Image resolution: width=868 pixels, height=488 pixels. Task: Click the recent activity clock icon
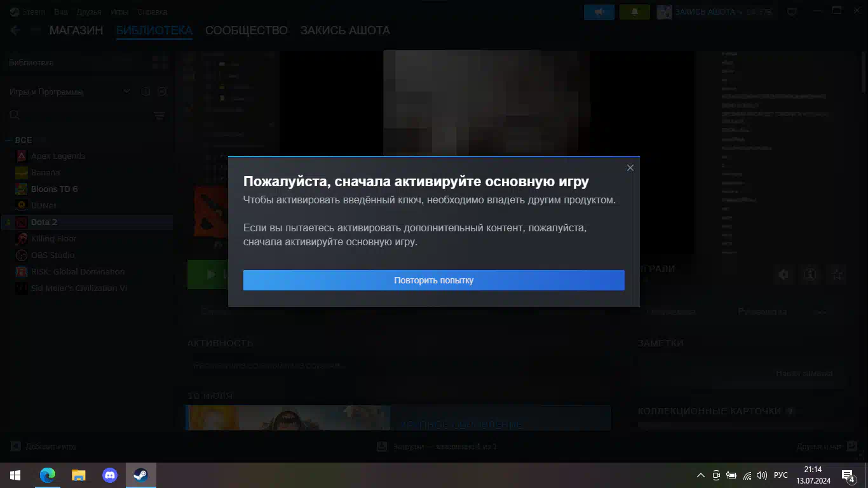[146, 91]
